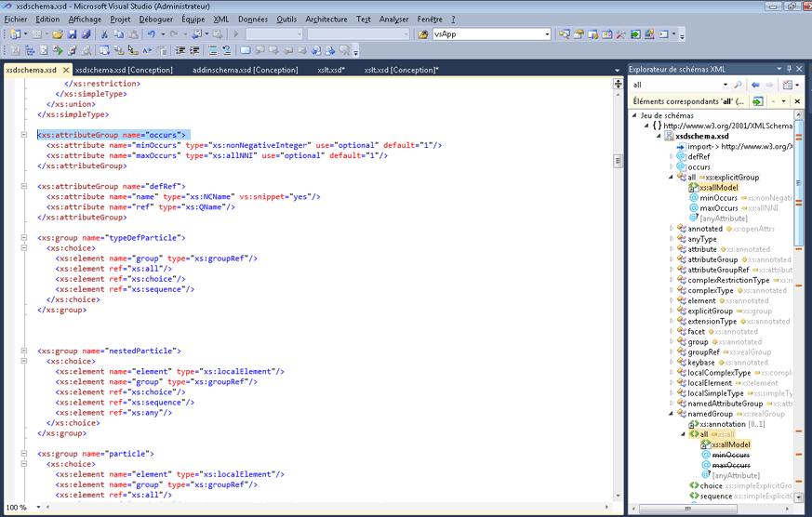Image resolution: width=812 pixels, height=517 pixels.
Task: Open the Undo history dropdown arrow
Action: (163, 34)
